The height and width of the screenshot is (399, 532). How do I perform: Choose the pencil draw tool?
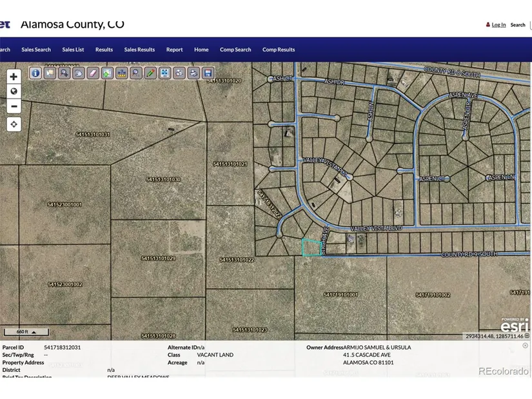(150, 73)
